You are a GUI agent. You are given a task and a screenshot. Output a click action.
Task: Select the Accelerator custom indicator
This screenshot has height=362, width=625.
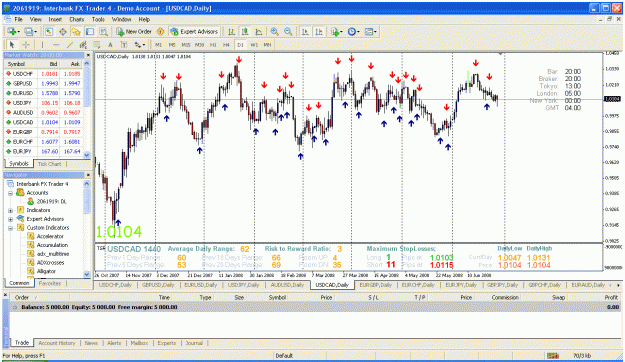(x=50, y=236)
